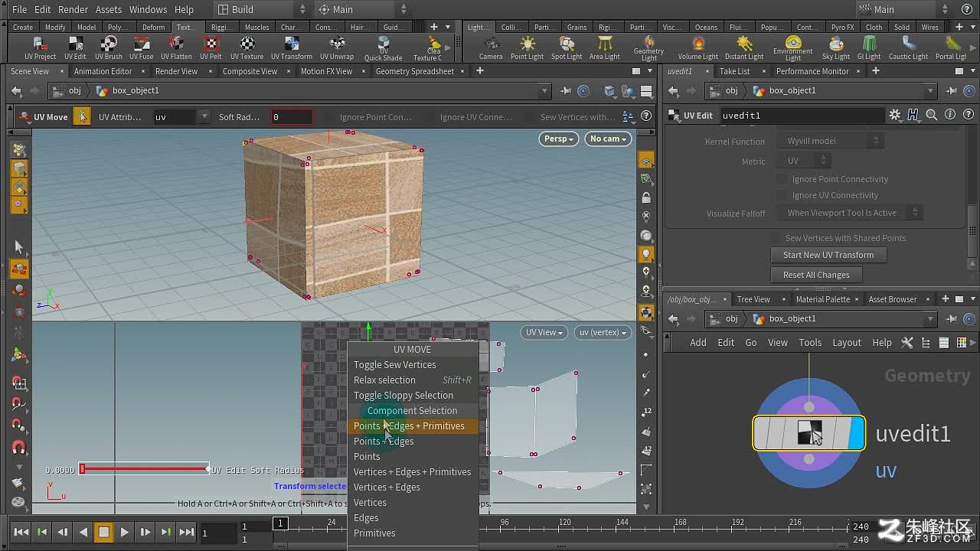Add a Camera from the shelf
Screen dimensions: 980x551
coord(491,48)
